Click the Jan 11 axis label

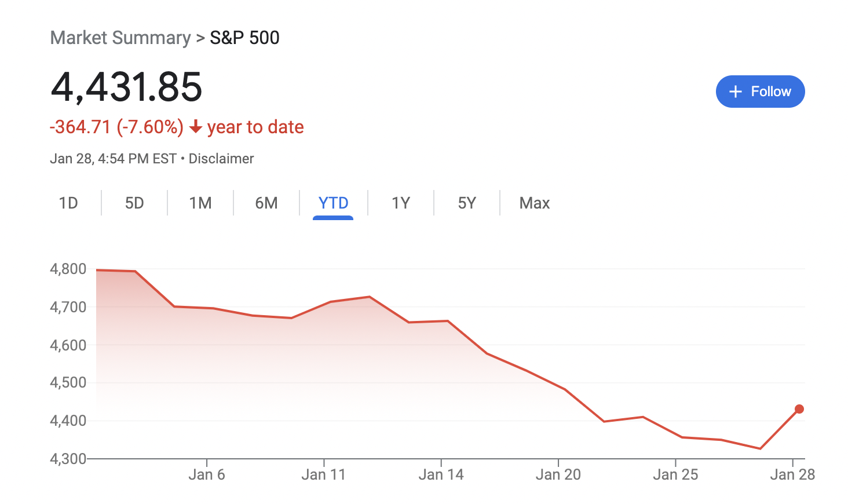pos(324,475)
